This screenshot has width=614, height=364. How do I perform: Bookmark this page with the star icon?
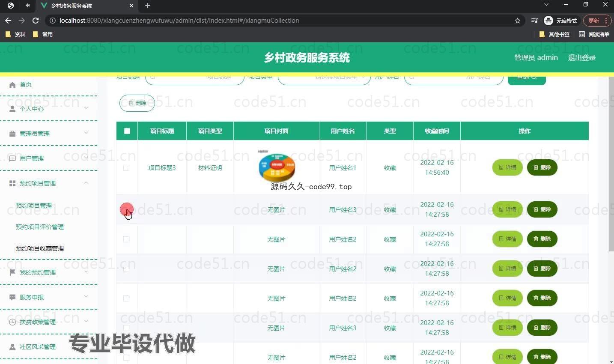(x=517, y=21)
